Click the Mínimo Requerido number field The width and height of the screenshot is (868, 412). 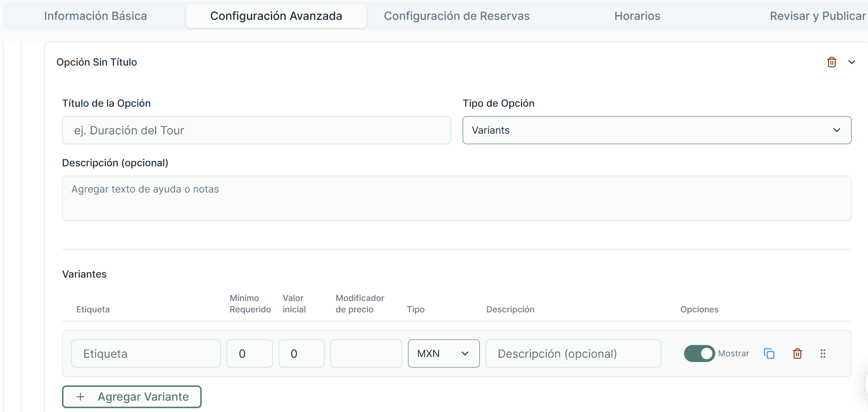coord(249,353)
